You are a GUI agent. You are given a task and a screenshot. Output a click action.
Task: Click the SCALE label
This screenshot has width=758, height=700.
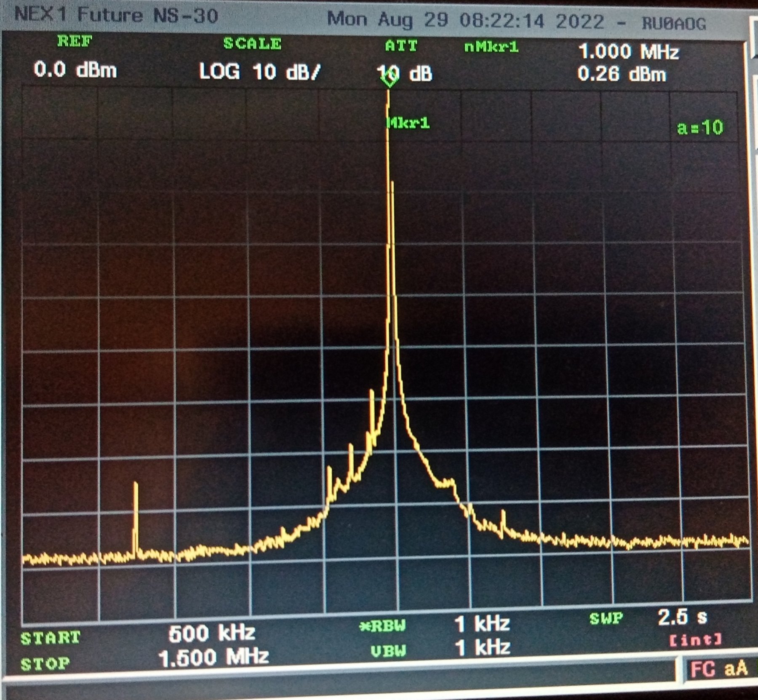tap(252, 44)
